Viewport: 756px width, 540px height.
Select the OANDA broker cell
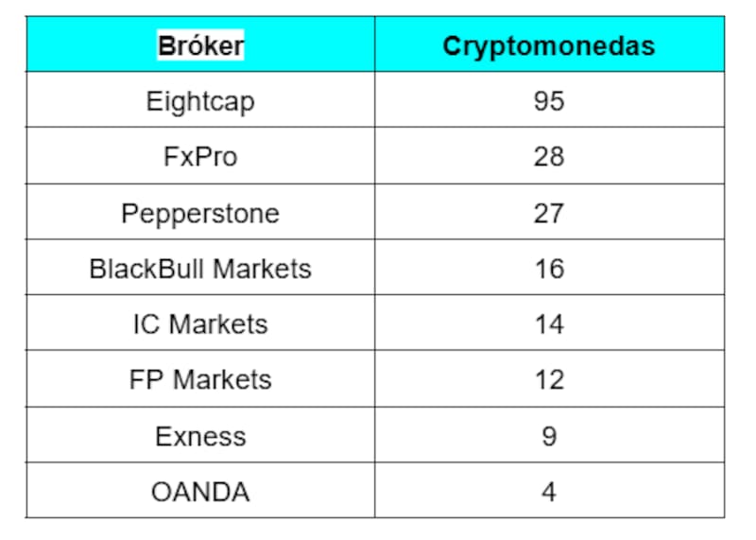point(200,490)
